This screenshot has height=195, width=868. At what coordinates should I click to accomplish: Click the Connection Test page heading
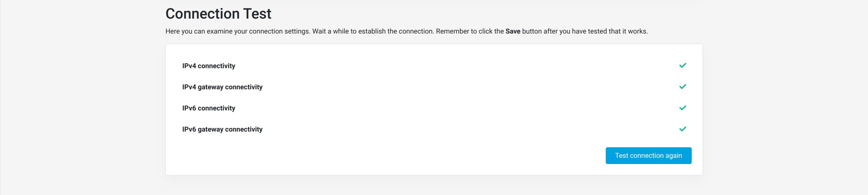[x=218, y=14]
